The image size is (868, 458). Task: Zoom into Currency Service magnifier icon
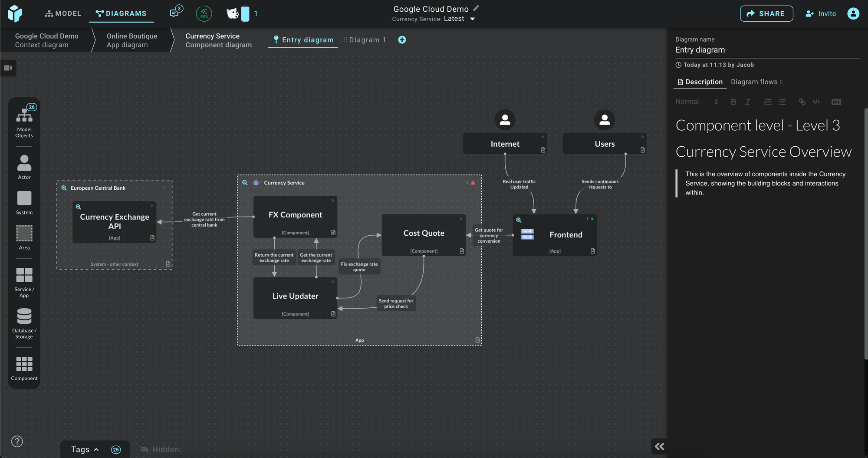(x=245, y=183)
